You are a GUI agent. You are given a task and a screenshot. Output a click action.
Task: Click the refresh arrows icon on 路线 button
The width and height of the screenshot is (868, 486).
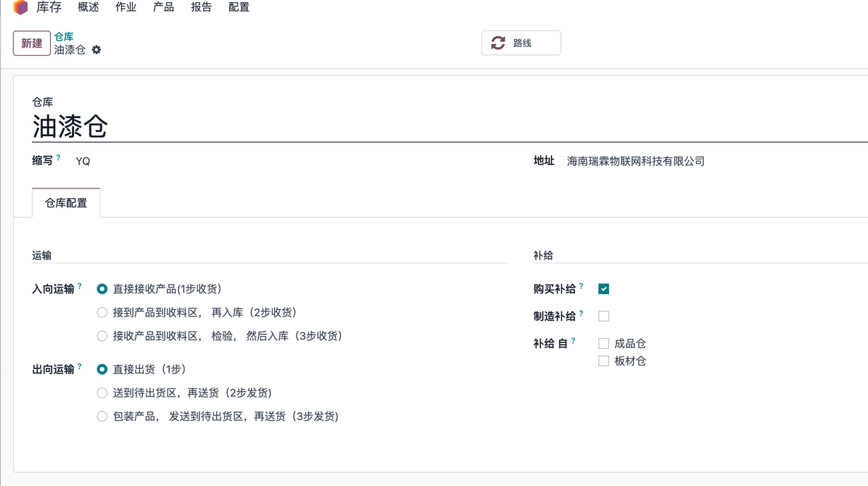(498, 43)
